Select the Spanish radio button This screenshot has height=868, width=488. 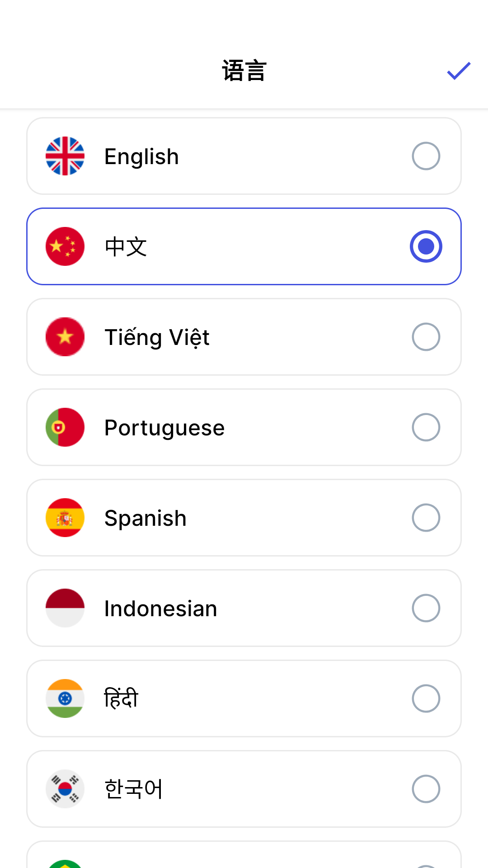coord(426,518)
